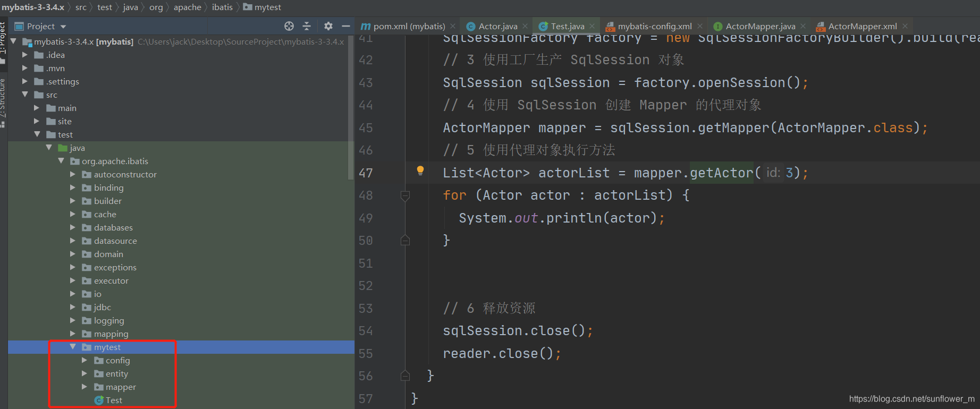Expand the autoconstructor package
This screenshot has height=409, width=980.
73,174
